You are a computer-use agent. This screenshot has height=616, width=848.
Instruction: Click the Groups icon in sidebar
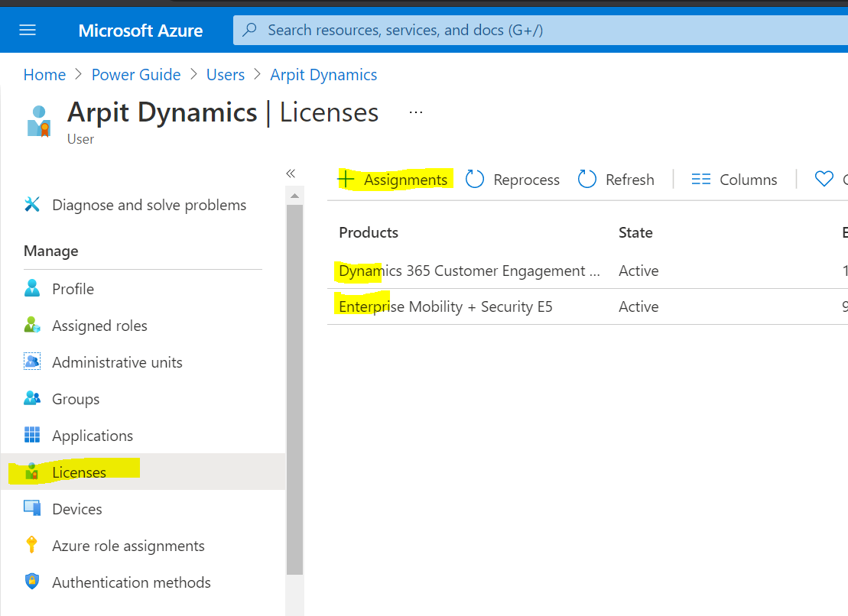[x=32, y=399]
